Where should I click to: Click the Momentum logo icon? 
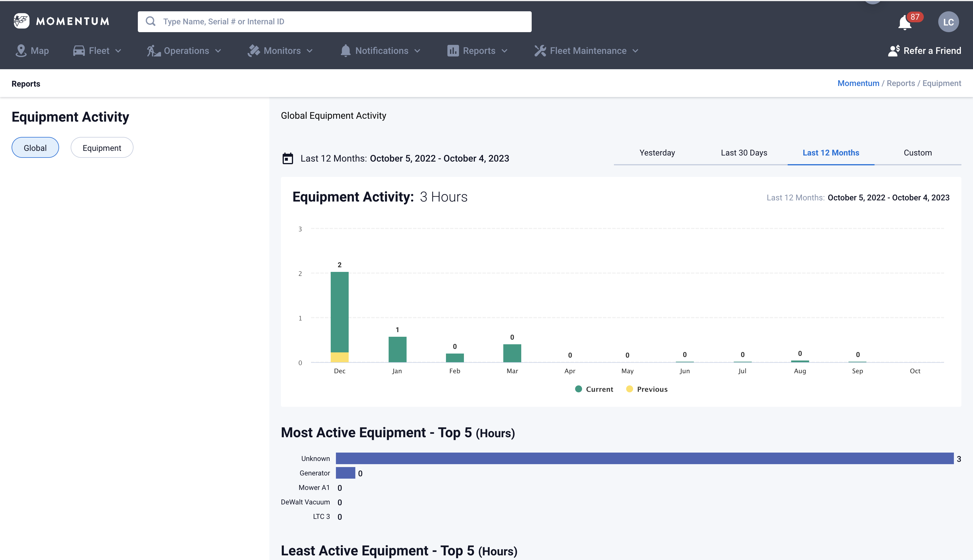coord(21,21)
